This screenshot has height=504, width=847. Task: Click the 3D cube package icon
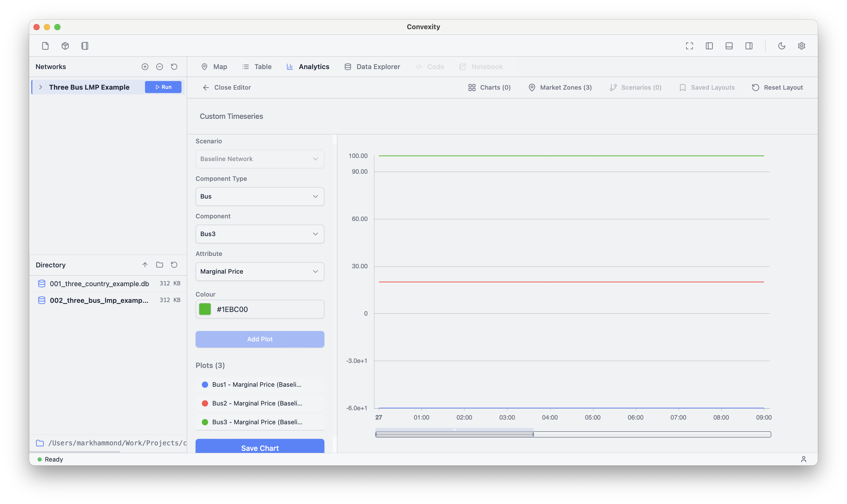pyautogui.click(x=65, y=46)
